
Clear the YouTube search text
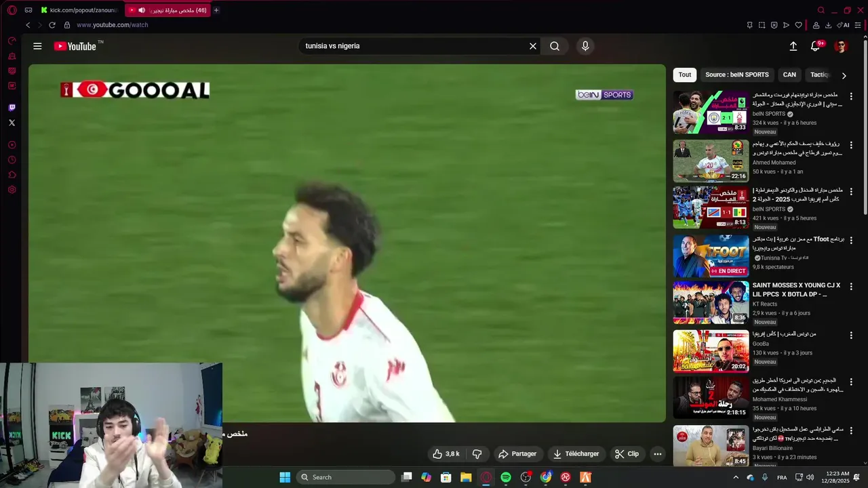[x=533, y=46]
